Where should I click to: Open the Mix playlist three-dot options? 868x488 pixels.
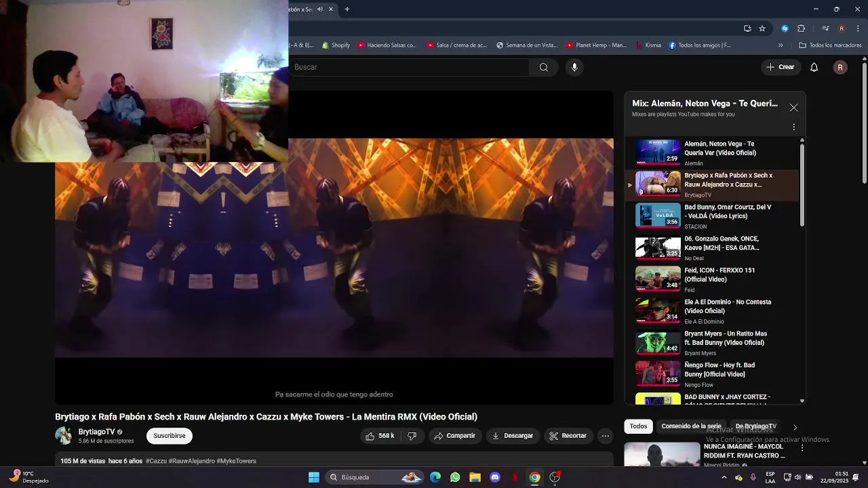tap(793, 127)
